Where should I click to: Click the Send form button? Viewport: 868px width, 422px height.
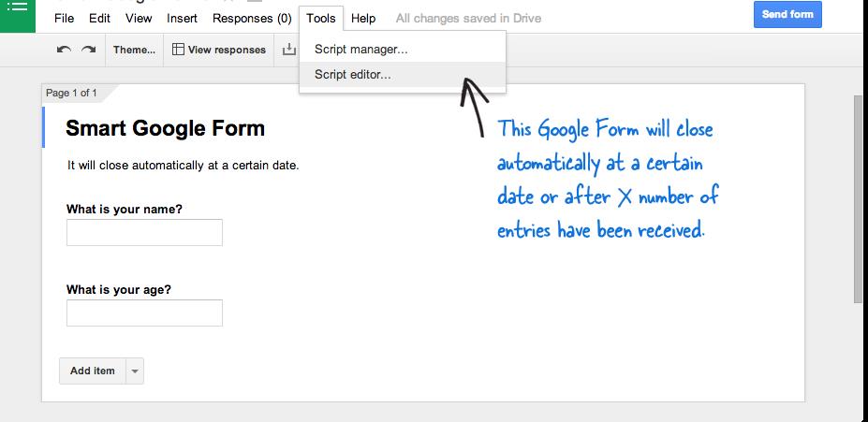[x=787, y=14]
